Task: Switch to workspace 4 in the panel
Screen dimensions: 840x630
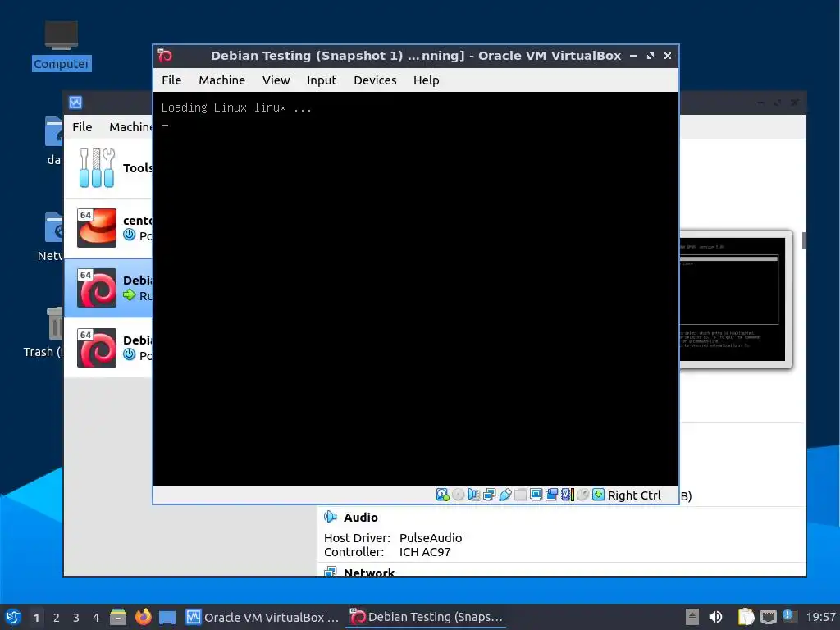Action: click(96, 618)
